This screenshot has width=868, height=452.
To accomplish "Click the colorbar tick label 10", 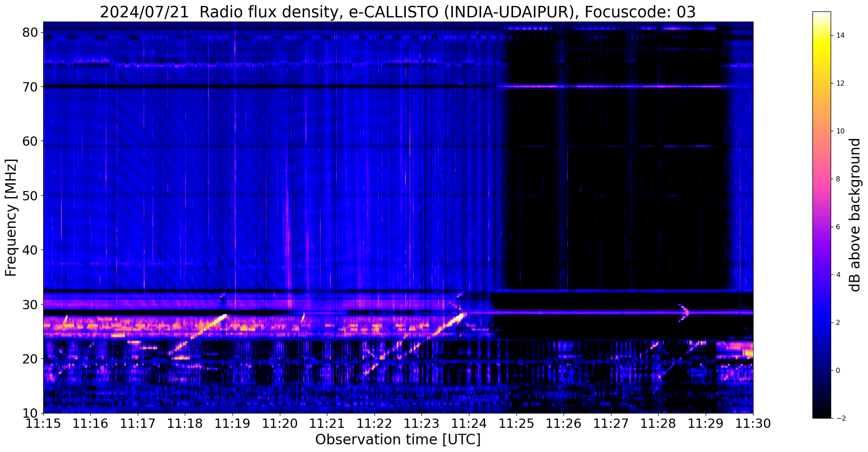I will (x=840, y=131).
